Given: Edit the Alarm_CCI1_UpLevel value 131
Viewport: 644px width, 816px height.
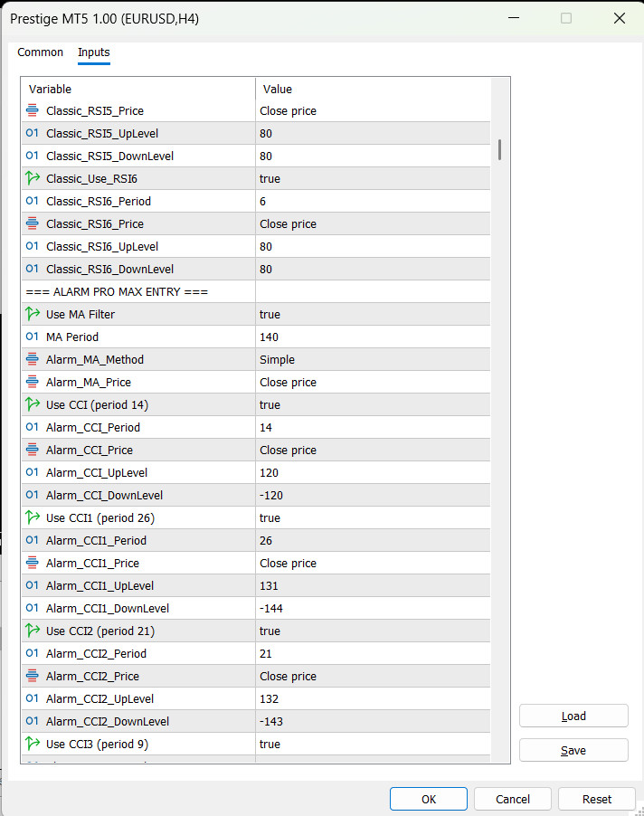Looking at the screenshot, I should pos(373,585).
